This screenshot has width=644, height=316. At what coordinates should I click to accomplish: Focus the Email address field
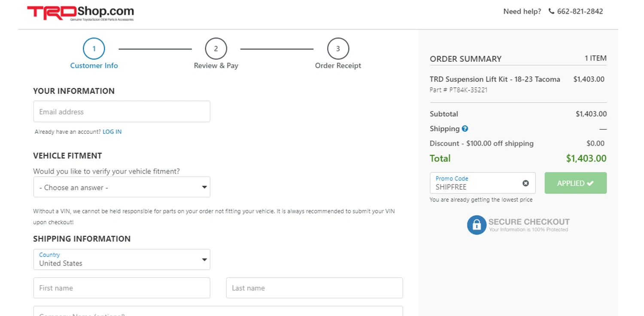(122, 111)
